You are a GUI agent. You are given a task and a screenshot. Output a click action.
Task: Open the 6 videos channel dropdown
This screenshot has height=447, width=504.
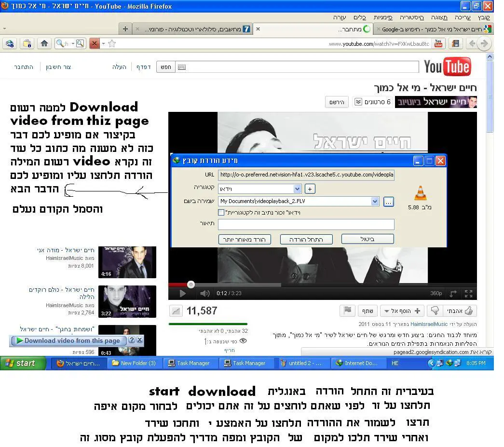(x=358, y=102)
